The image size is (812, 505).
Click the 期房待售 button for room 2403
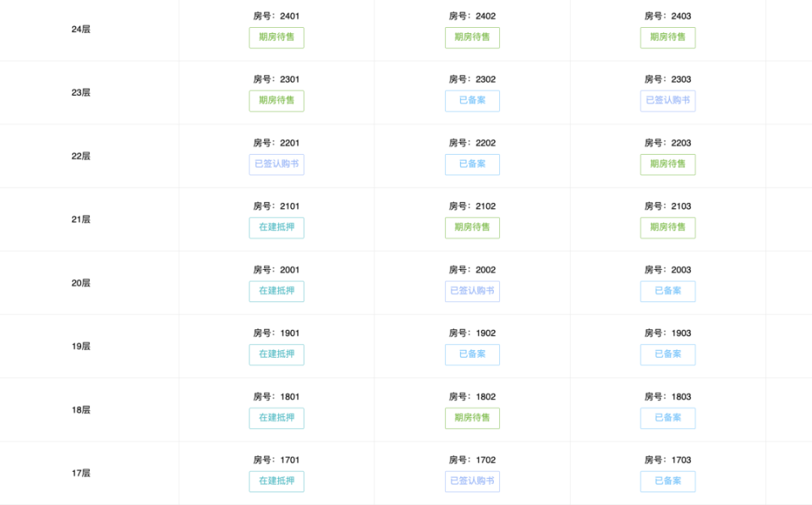click(668, 38)
